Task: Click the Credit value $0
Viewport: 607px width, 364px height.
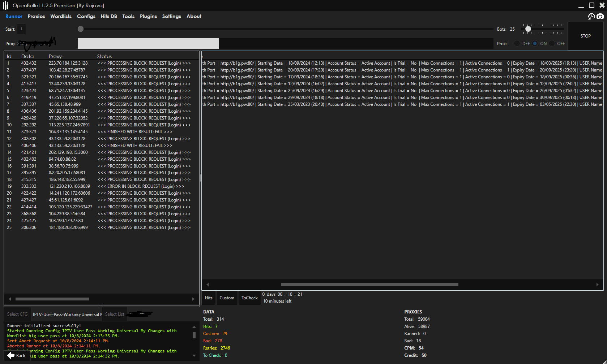Action: 424,355
